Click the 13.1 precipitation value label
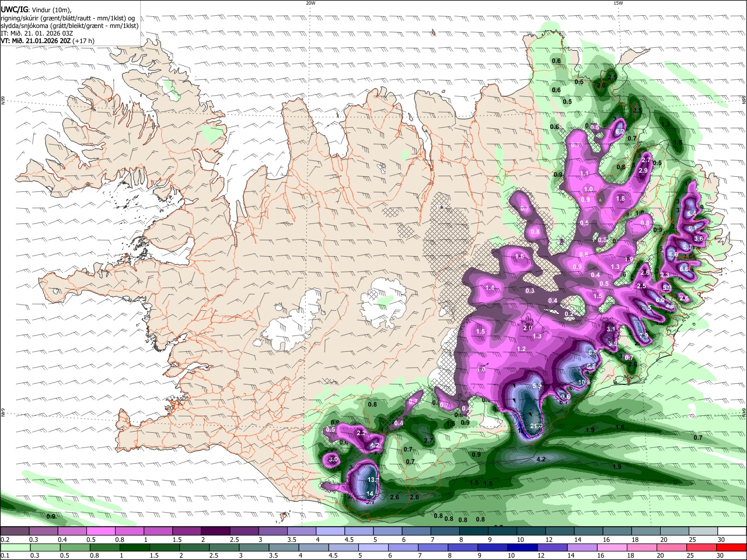This screenshot has height=560, width=747. pos(373,479)
